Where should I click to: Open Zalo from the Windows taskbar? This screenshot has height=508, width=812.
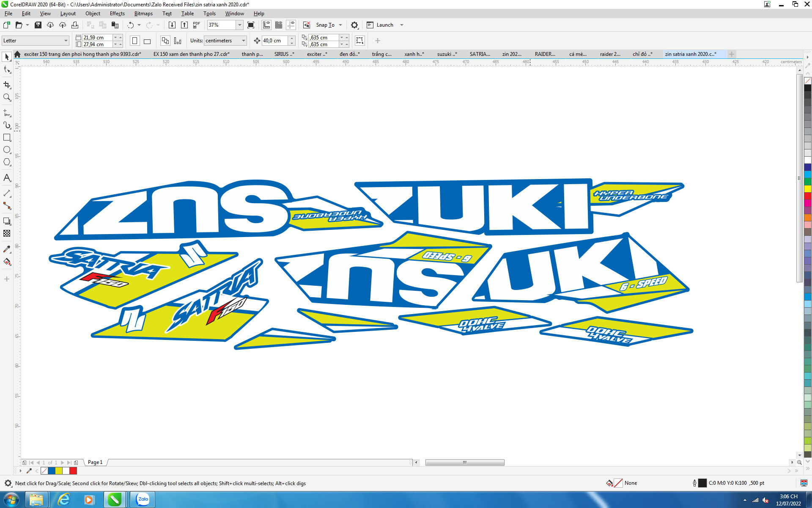tap(143, 500)
